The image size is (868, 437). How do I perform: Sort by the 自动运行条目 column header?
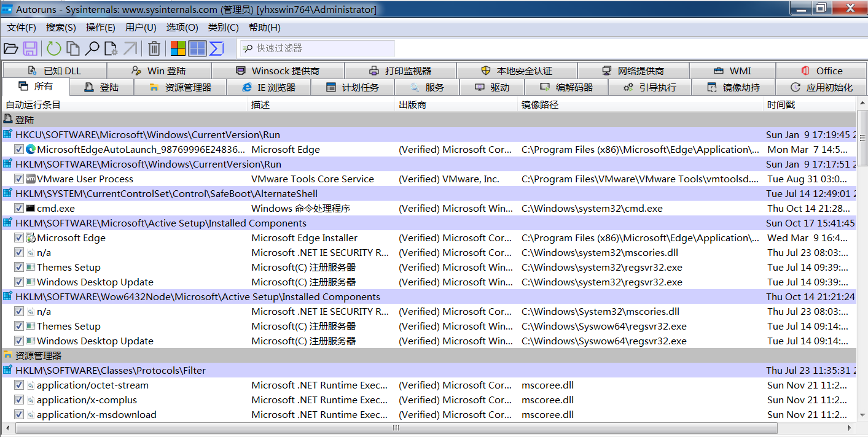(125, 105)
